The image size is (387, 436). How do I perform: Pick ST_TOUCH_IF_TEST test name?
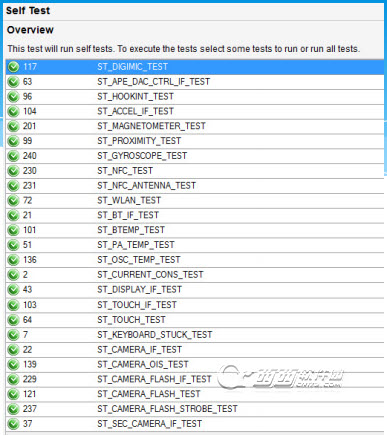pos(137,305)
